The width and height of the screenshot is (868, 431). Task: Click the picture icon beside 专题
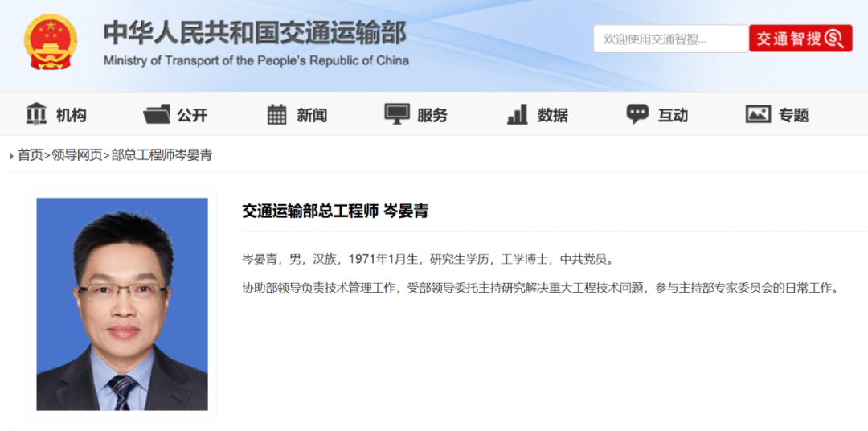[x=758, y=114]
